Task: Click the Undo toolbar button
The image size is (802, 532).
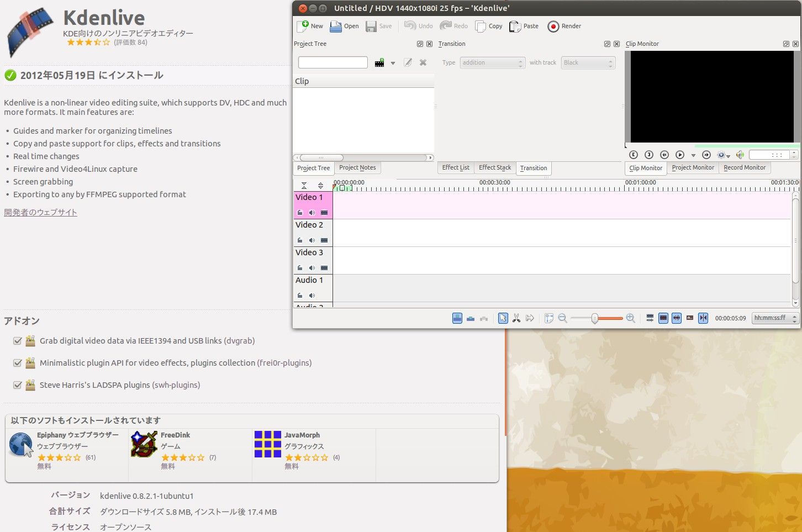Action: (418, 26)
